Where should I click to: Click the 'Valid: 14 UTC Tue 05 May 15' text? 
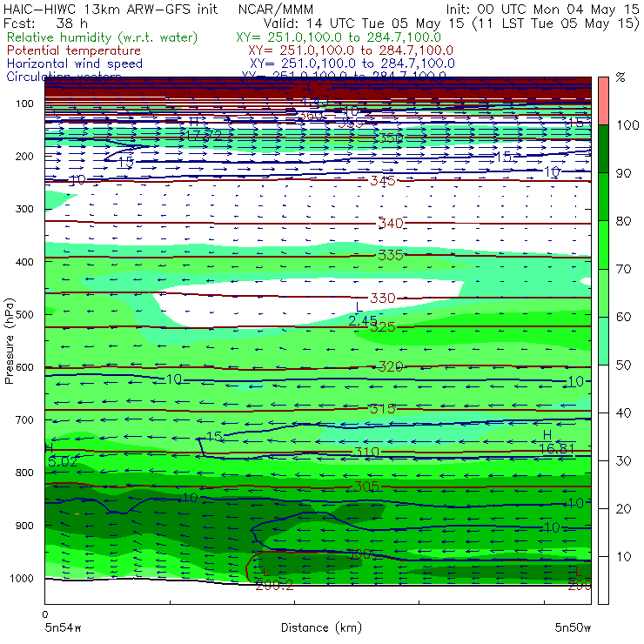(366, 23)
